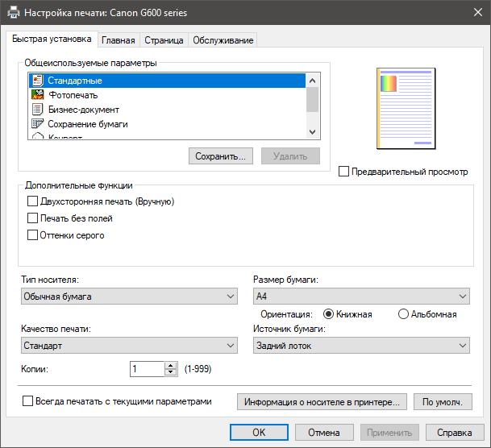
Task: Select the Сохранение бумаги list entry
Action: click(x=167, y=124)
